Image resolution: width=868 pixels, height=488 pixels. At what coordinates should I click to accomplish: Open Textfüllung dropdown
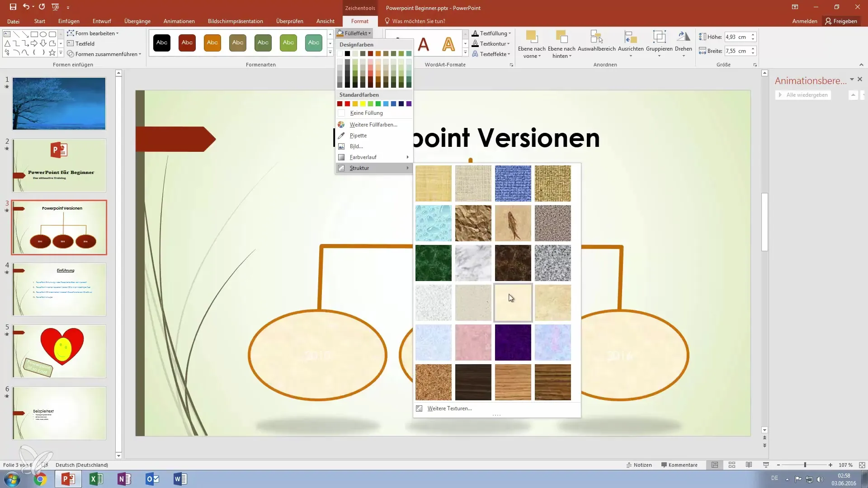point(491,33)
